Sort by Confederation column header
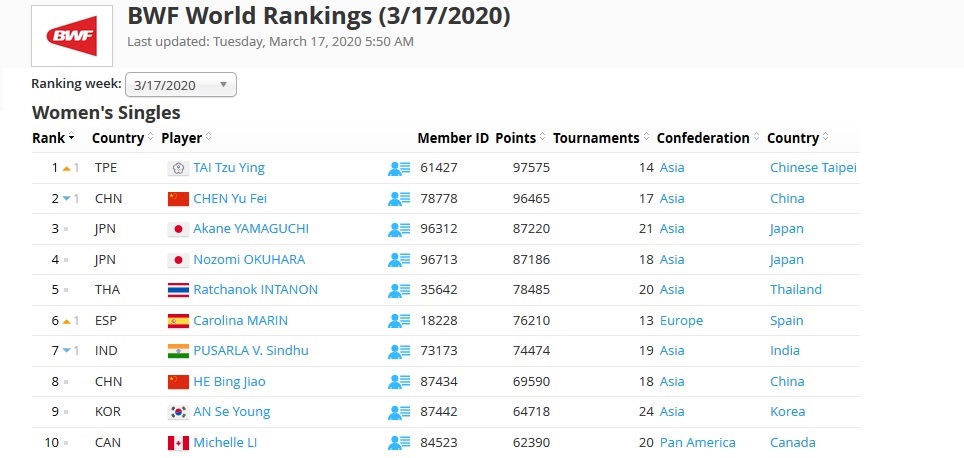The image size is (964, 458). (703, 138)
